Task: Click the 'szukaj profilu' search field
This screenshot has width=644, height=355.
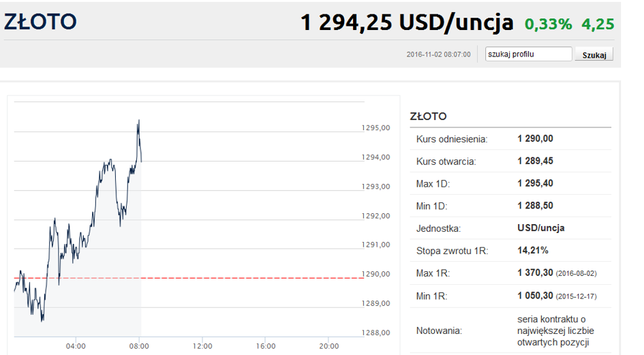Action: [528, 54]
